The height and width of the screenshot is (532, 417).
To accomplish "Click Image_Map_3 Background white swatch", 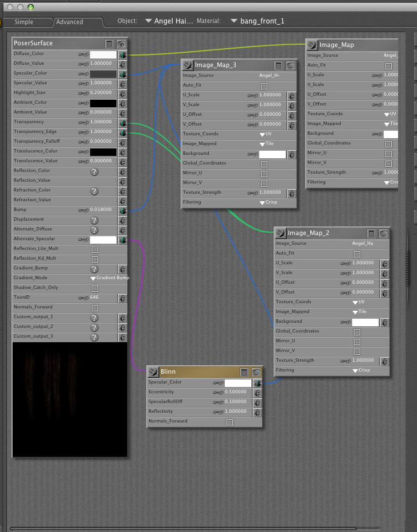I will pos(272,155).
